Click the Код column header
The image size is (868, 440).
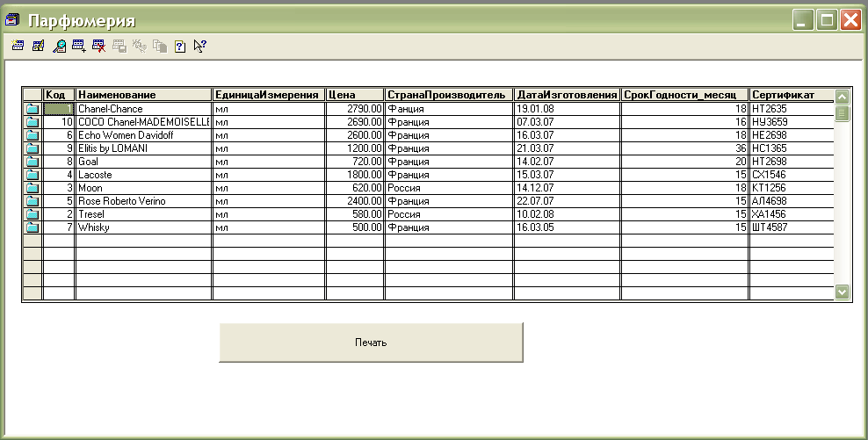click(x=59, y=95)
